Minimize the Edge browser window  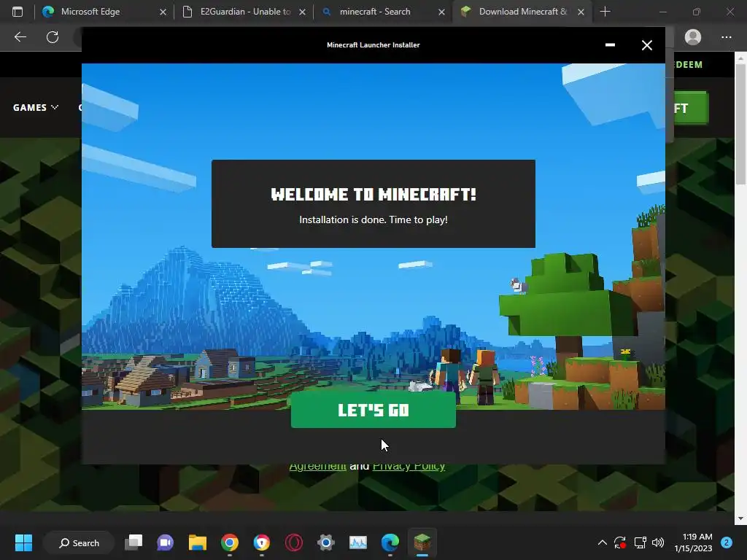[663, 12]
